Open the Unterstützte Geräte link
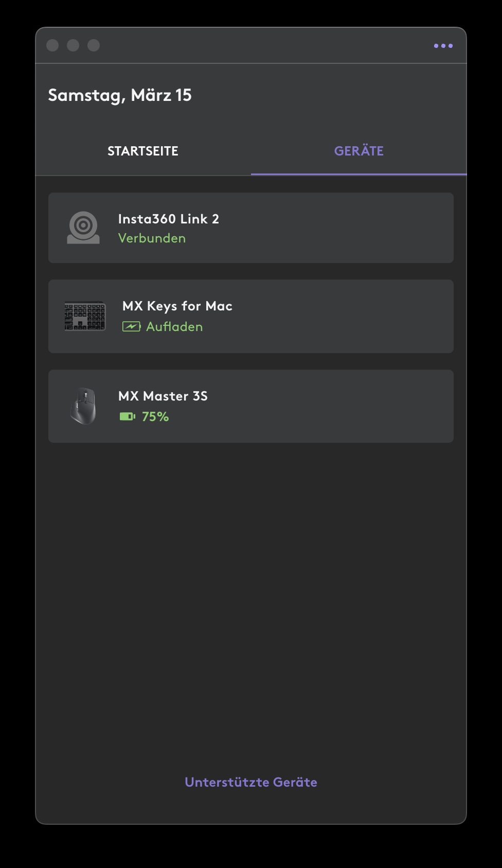Image resolution: width=502 pixels, height=868 pixels. (x=251, y=782)
